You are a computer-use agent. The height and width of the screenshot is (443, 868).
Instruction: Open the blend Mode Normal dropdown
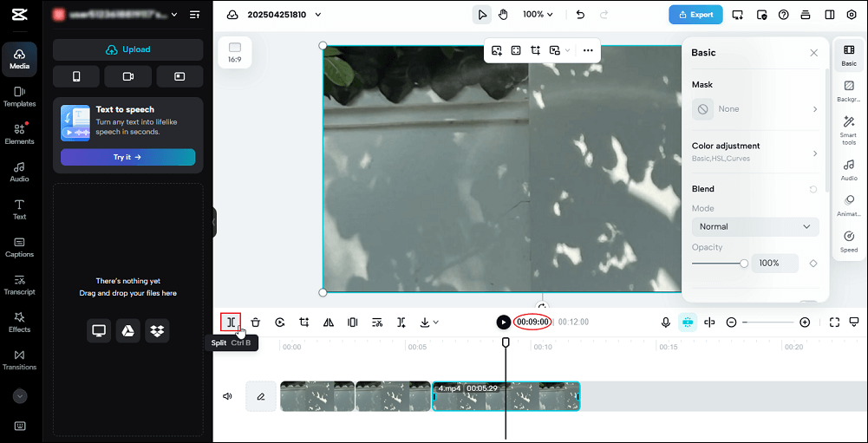coord(755,226)
